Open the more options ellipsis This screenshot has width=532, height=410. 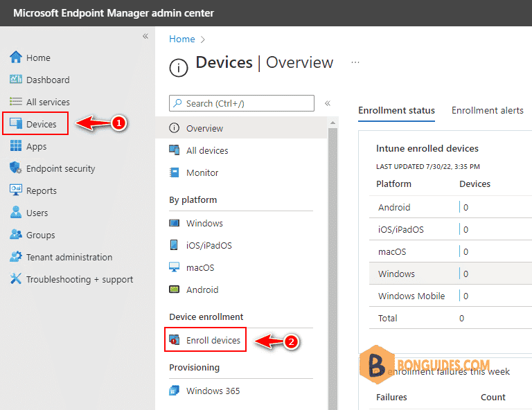point(355,62)
